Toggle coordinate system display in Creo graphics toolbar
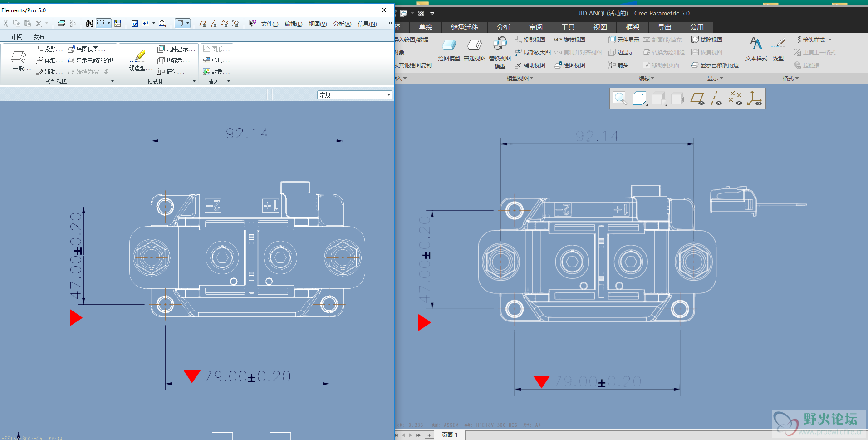Screen dimensions: 868x440 pyautogui.click(x=755, y=98)
